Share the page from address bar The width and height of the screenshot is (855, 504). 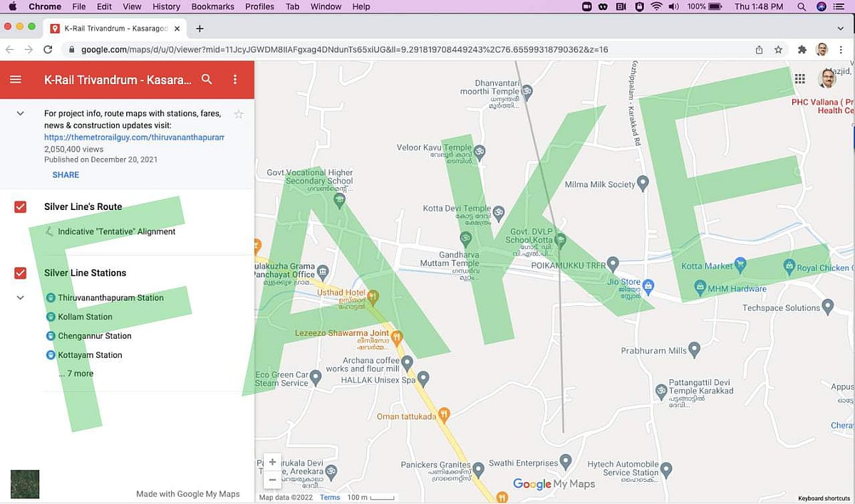tap(760, 50)
